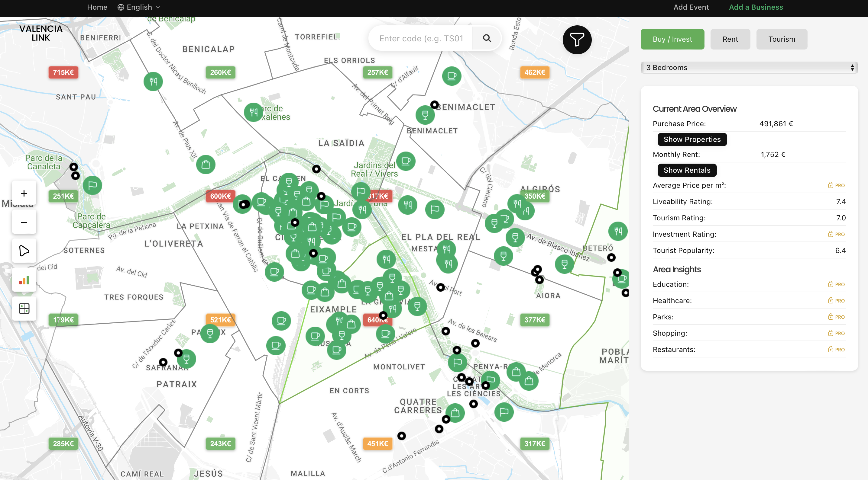This screenshot has height=480, width=868.
Task: Select the polygon draw tool on left sidebar
Action: [24, 251]
